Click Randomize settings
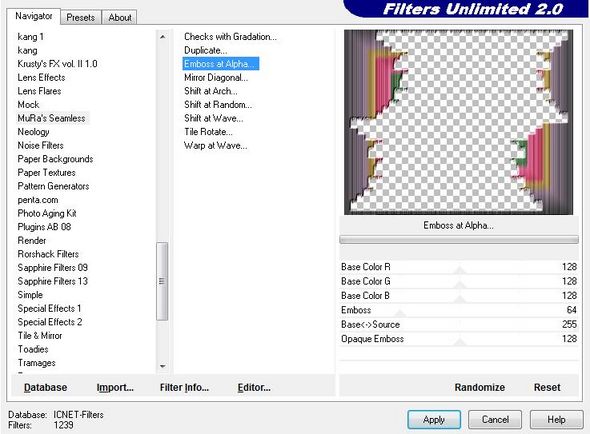The image size is (590, 434). 479,387
